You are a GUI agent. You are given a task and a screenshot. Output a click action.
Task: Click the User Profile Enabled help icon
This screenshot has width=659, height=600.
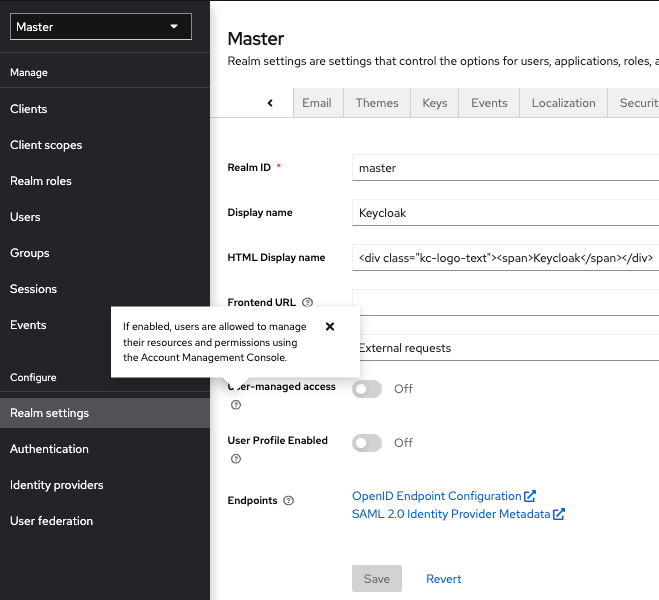coord(236,459)
